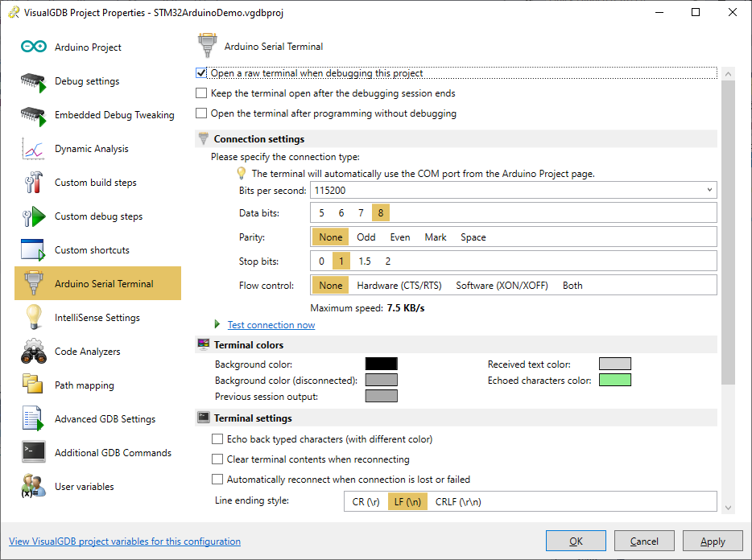The width and height of the screenshot is (752, 560).
Task: Click the serial connector icon in page header
Action: [x=207, y=46]
